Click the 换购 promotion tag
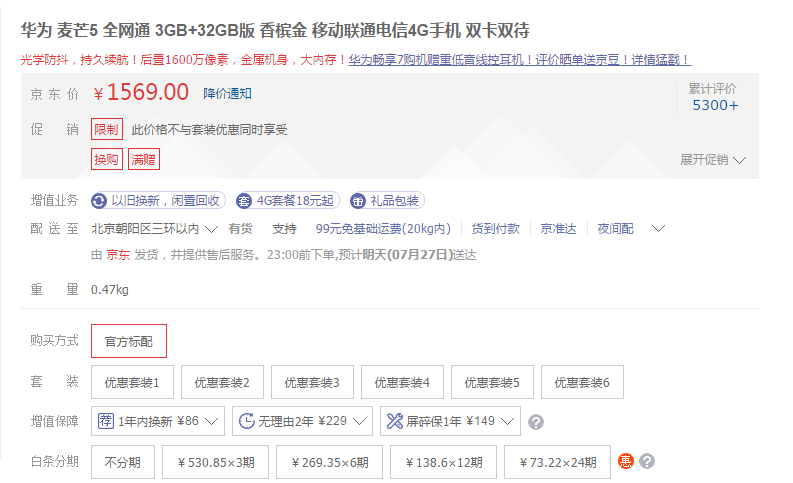 pos(107,159)
